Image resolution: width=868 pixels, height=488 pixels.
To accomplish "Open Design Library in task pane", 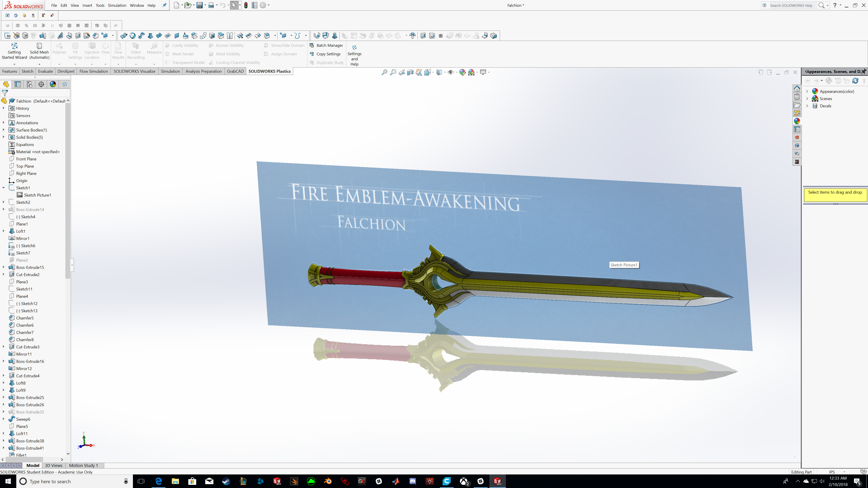I will coord(797,97).
